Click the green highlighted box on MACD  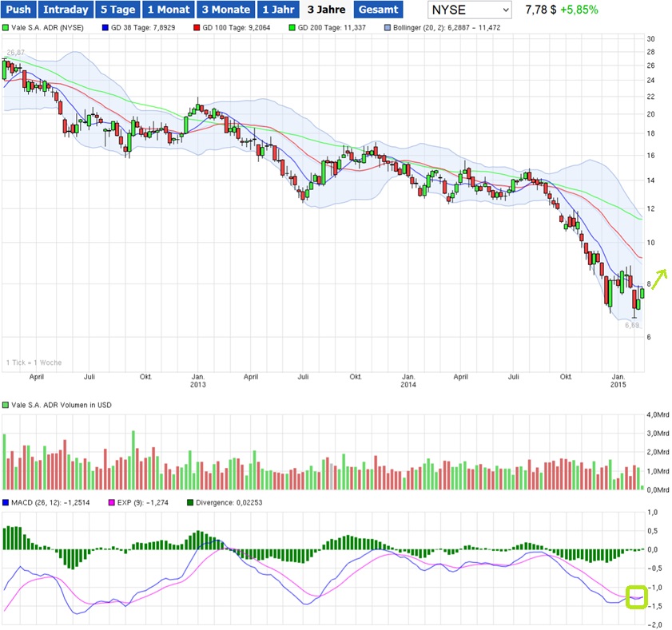coord(636,596)
